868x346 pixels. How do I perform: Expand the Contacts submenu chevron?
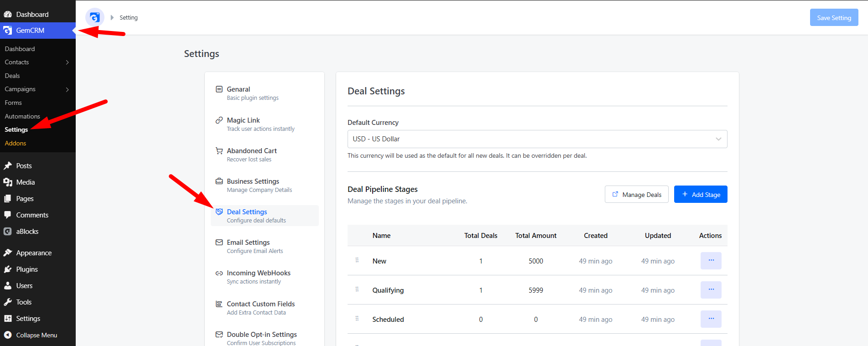pyautogui.click(x=68, y=62)
